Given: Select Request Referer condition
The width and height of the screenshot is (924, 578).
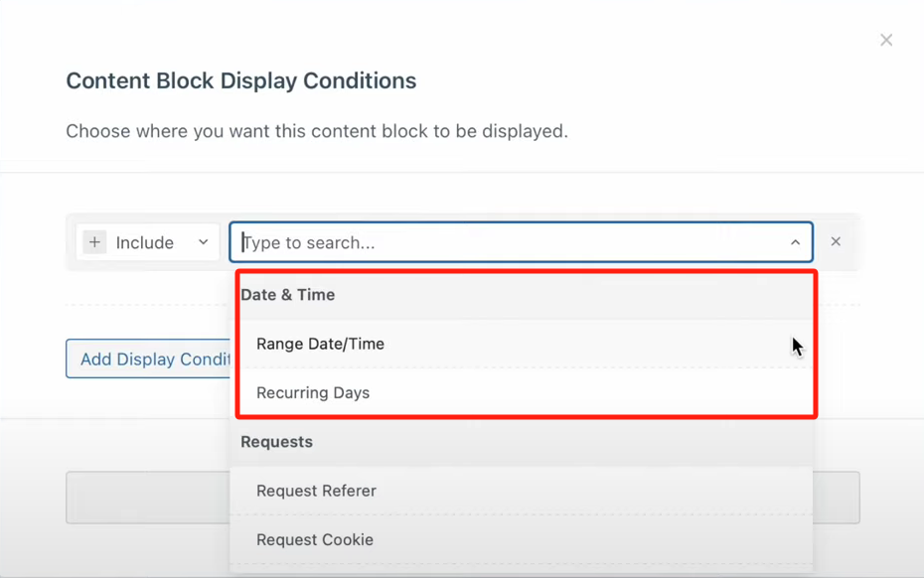Looking at the screenshot, I should click(x=316, y=491).
